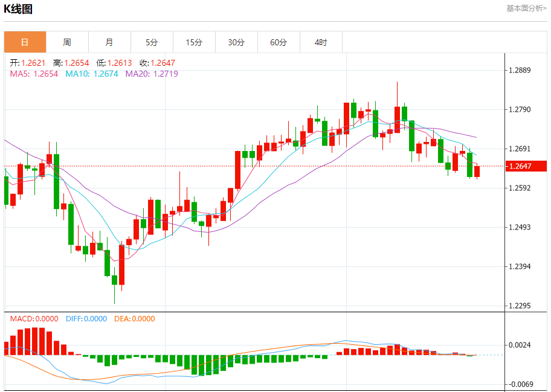Viewport: 551px width, 392px height.
Task: Click the MA10: 1.2674 legend label
Action: coord(92,74)
